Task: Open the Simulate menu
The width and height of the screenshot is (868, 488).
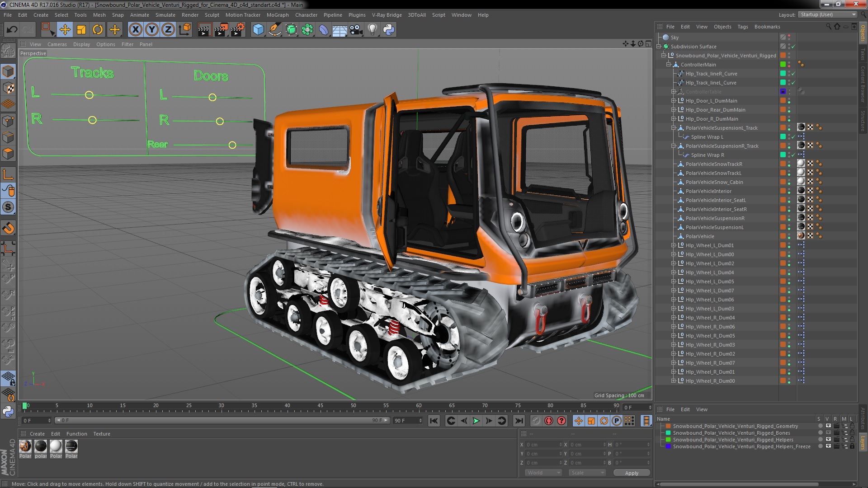Action: pos(165,15)
